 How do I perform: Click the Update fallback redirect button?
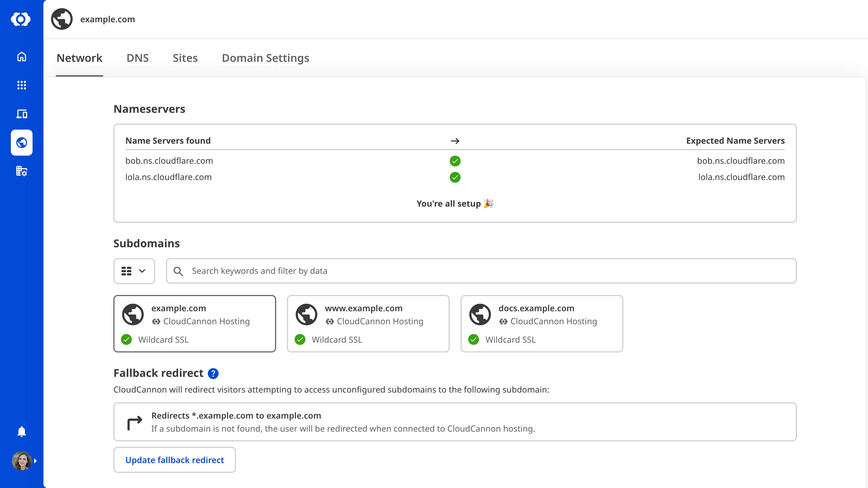point(174,460)
